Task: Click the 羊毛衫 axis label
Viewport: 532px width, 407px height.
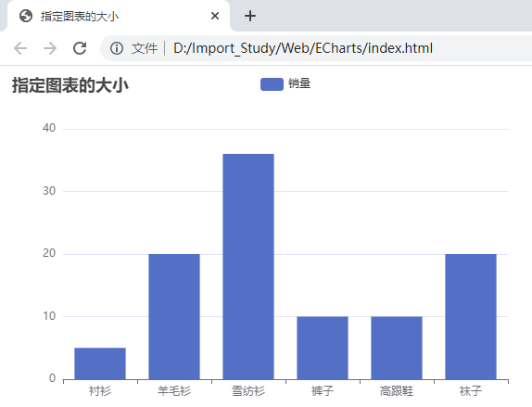Action: [174, 391]
